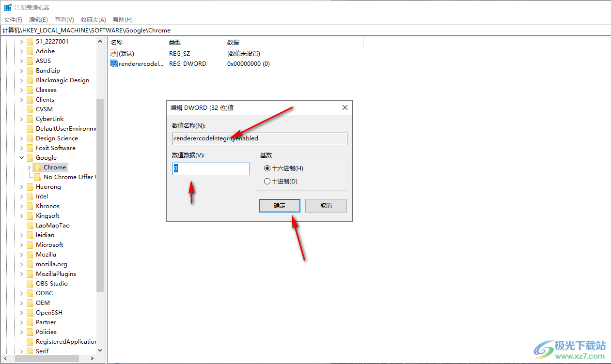The image size is (611, 364).
Task: Click the Clients folder icon
Action: point(29,99)
